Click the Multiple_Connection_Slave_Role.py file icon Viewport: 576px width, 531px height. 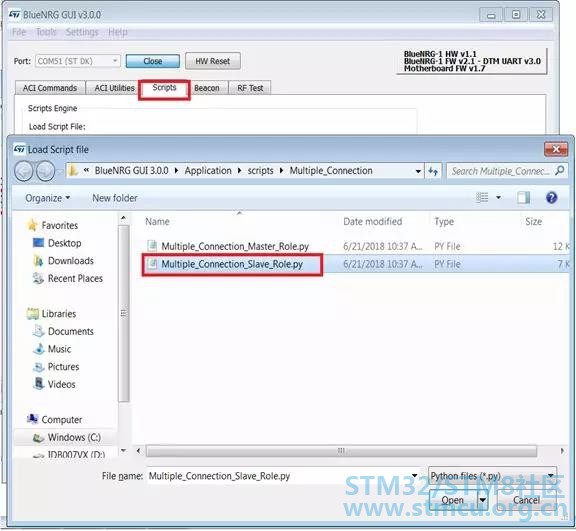coord(152,264)
